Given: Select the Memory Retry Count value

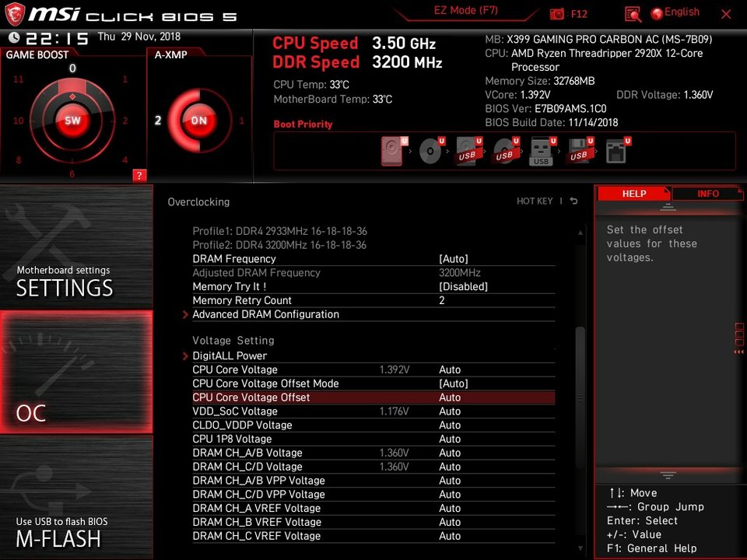Looking at the screenshot, I should (442, 300).
